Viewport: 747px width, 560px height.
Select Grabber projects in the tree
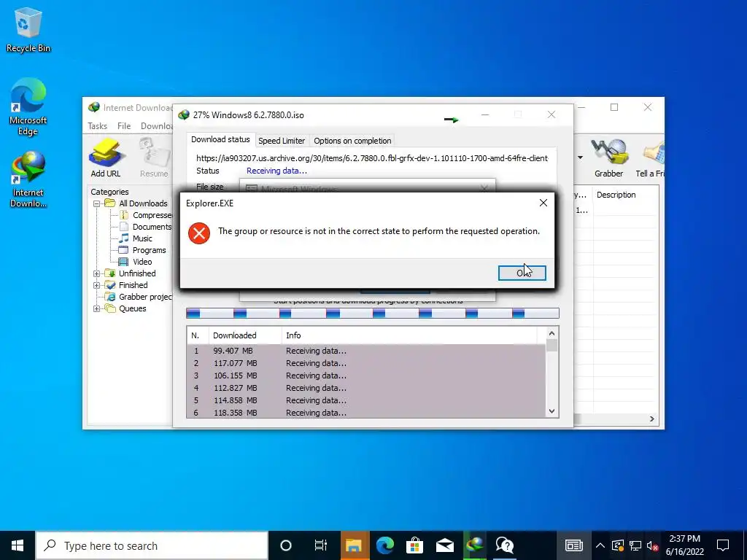tap(145, 297)
